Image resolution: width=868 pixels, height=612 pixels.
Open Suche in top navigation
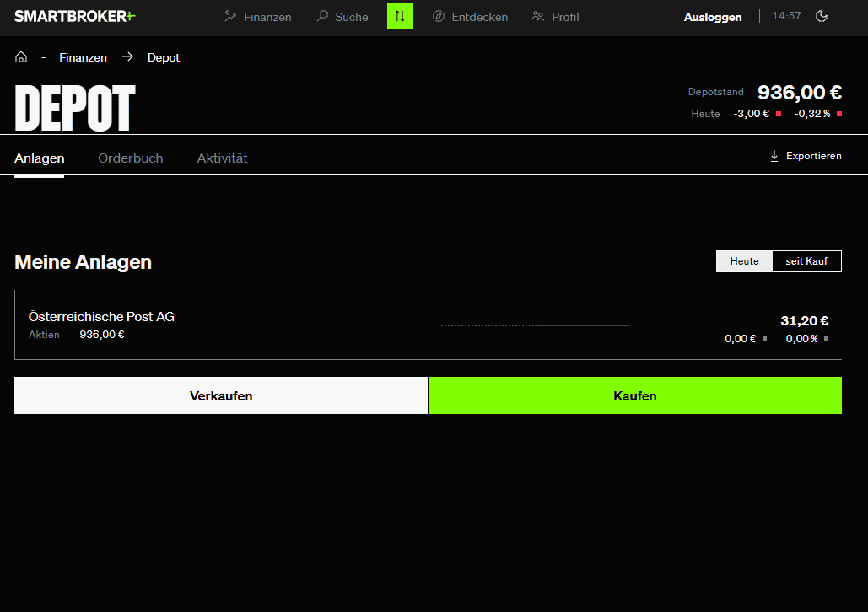click(x=342, y=17)
